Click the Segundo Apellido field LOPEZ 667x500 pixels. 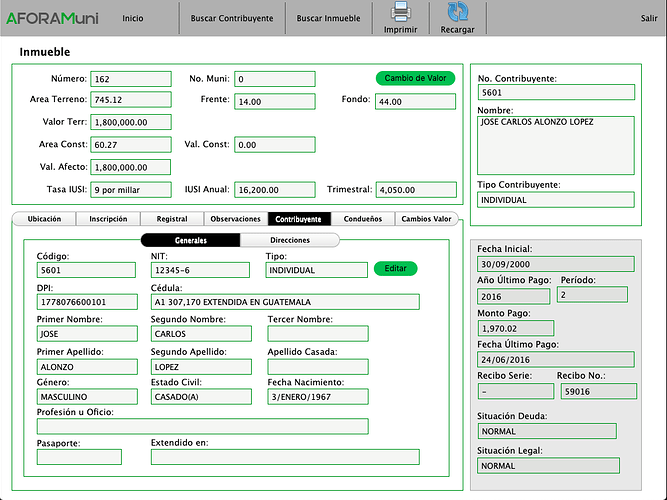pyautogui.click(x=201, y=367)
